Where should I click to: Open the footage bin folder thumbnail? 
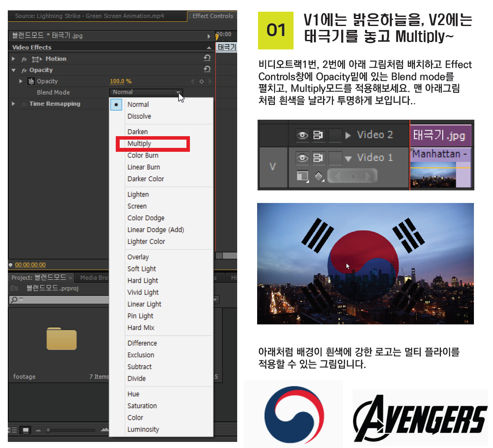[62, 339]
